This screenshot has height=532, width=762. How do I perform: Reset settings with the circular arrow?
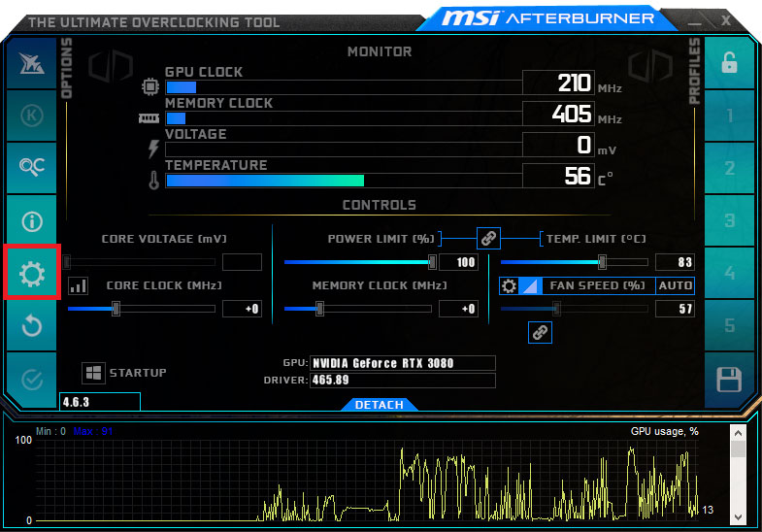32,325
